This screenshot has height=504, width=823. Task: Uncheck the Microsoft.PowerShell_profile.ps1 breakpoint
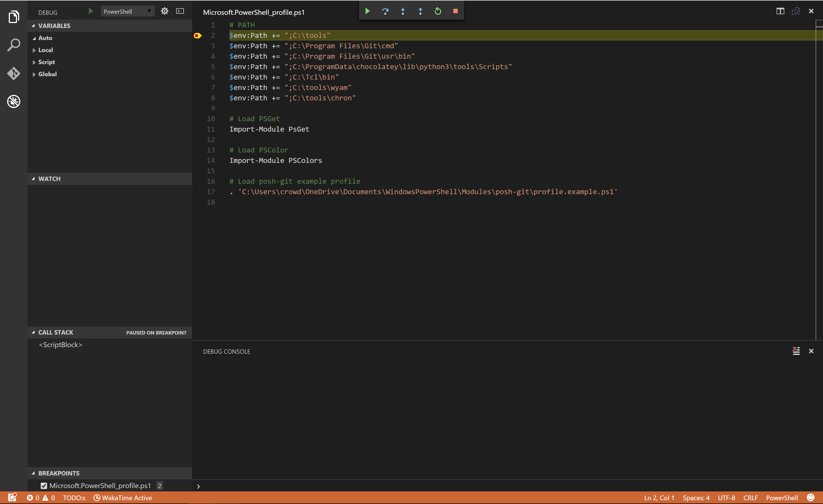click(x=44, y=486)
